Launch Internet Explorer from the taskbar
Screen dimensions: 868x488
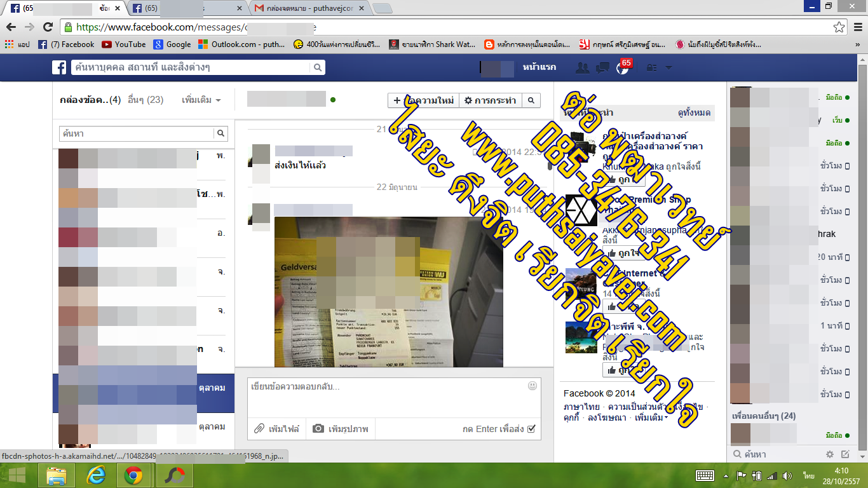pos(95,475)
